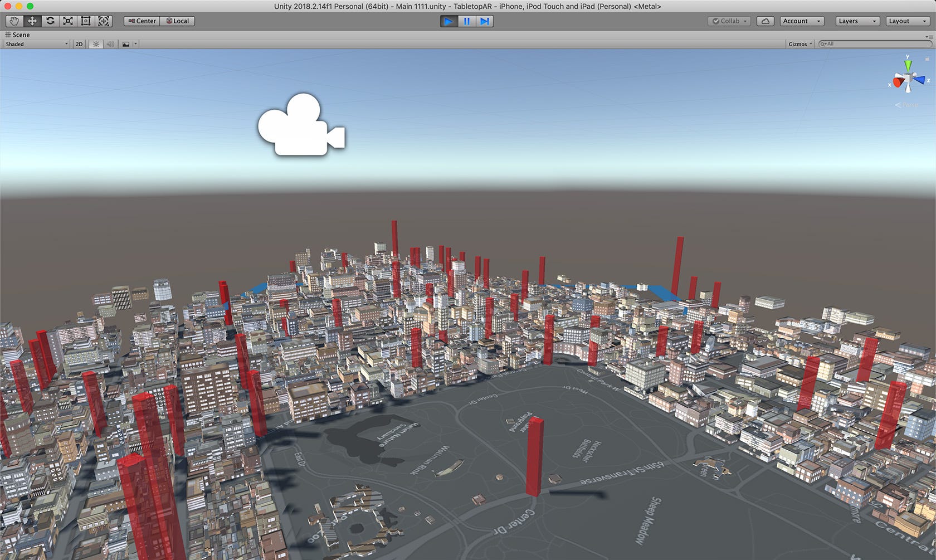Select the Move tool
The image size is (936, 560).
click(x=32, y=21)
